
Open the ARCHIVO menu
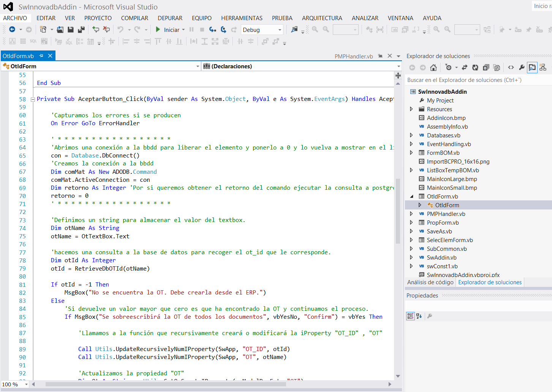[x=15, y=18]
